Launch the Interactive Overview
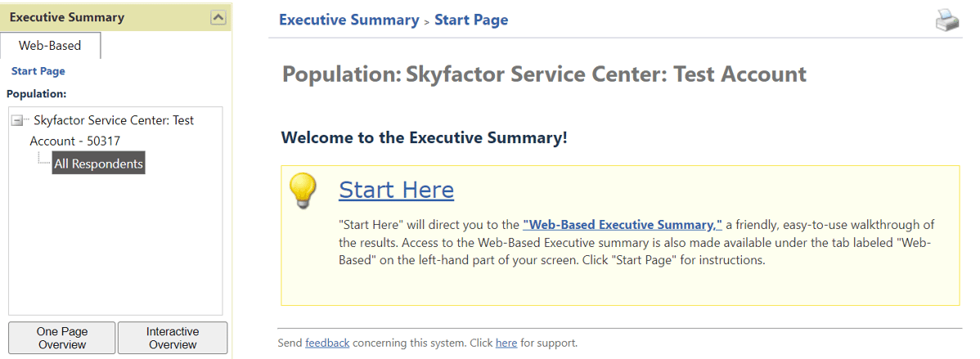The width and height of the screenshot is (980, 359). tap(173, 338)
